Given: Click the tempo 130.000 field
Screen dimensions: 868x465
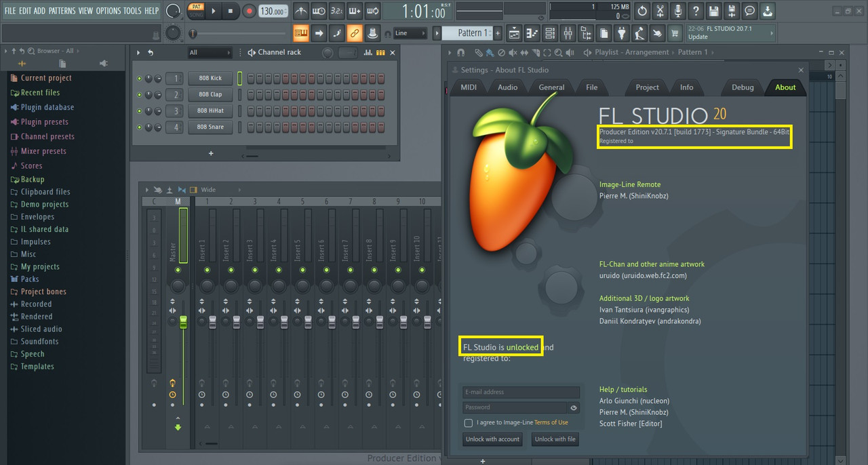Looking at the screenshot, I should (x=273, y=11).
